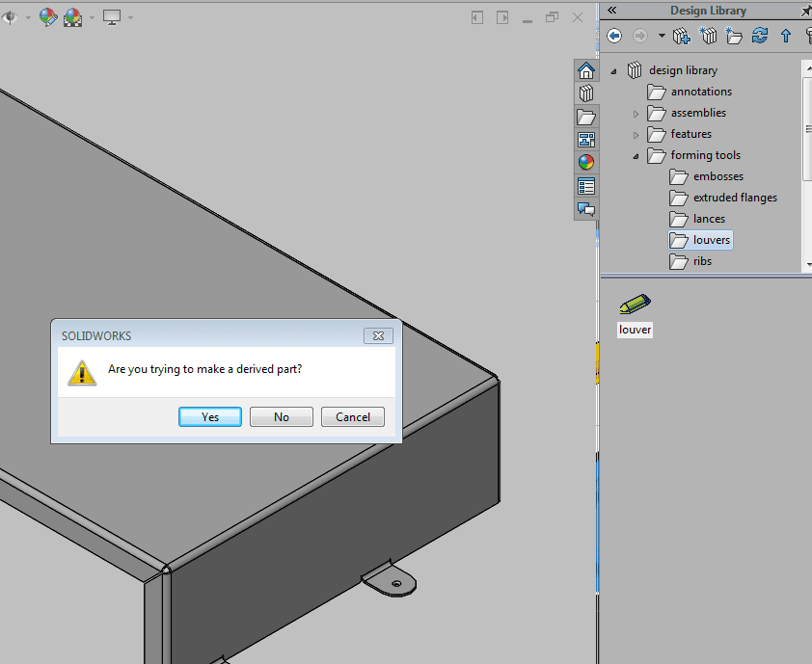Refresh the Design Library
This screenshot has height=664, width=812.
point(760,36)
